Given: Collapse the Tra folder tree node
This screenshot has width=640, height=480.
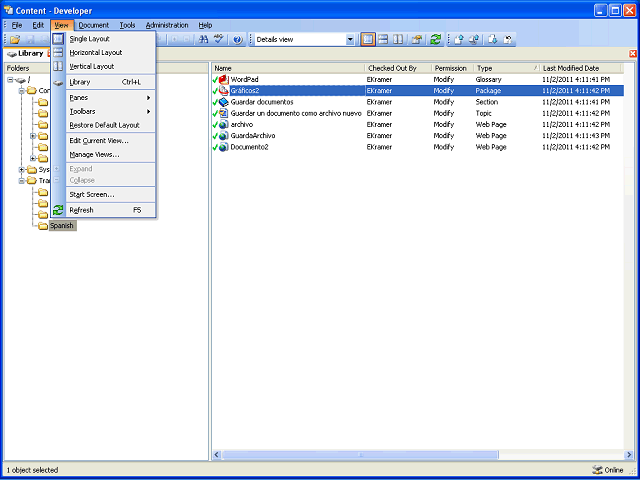Looking at the screenshot, I should coord(22,180).
